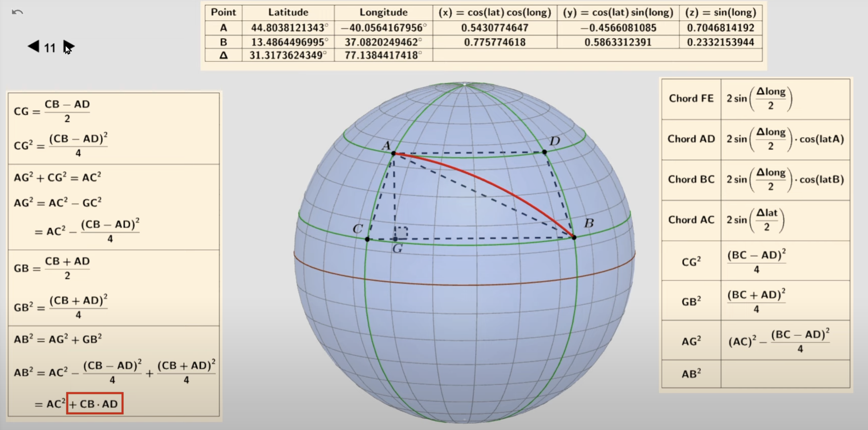Image resolution: width=868 pixels, height=430 pixels.
Task: Click point A's latitude value
Action: (x=288, y=28)
